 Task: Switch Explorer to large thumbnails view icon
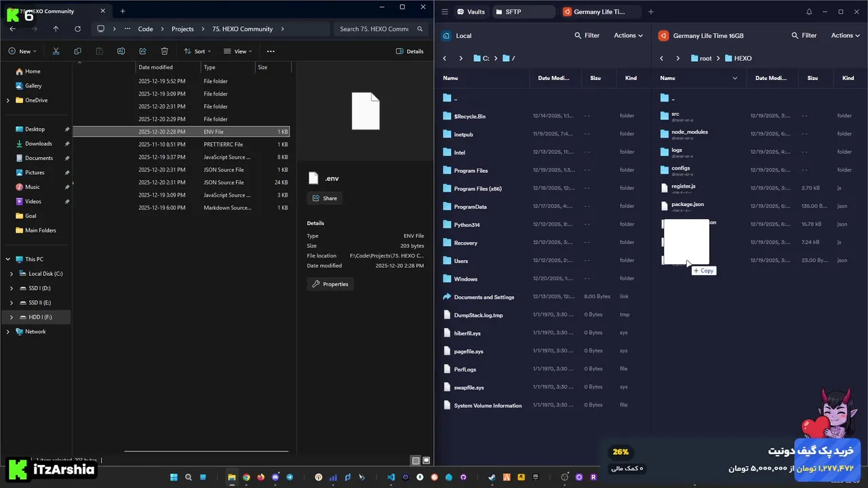tap(427, 461)
